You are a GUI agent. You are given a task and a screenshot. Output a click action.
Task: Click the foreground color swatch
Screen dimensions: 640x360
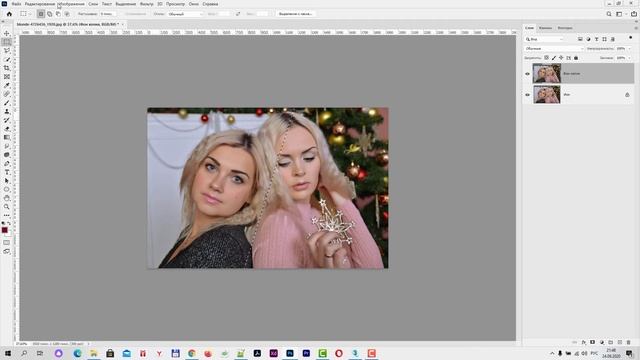4,230
